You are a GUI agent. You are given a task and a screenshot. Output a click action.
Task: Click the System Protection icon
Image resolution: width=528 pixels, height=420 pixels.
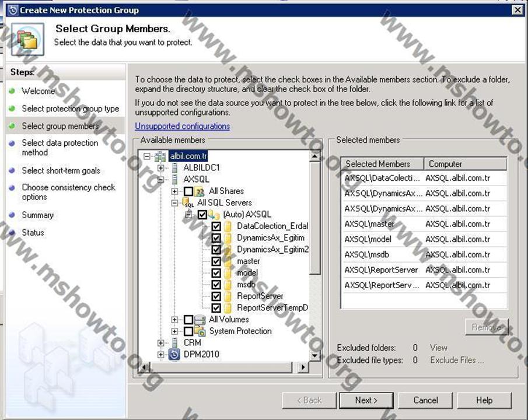coord(200,331)
